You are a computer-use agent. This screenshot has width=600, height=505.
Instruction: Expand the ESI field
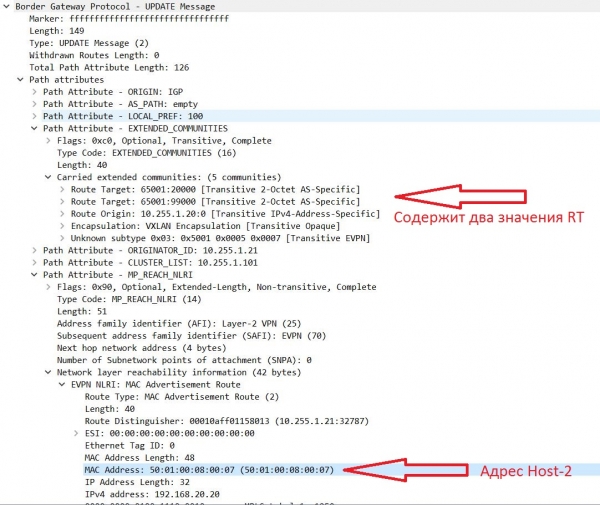(76, 432)
